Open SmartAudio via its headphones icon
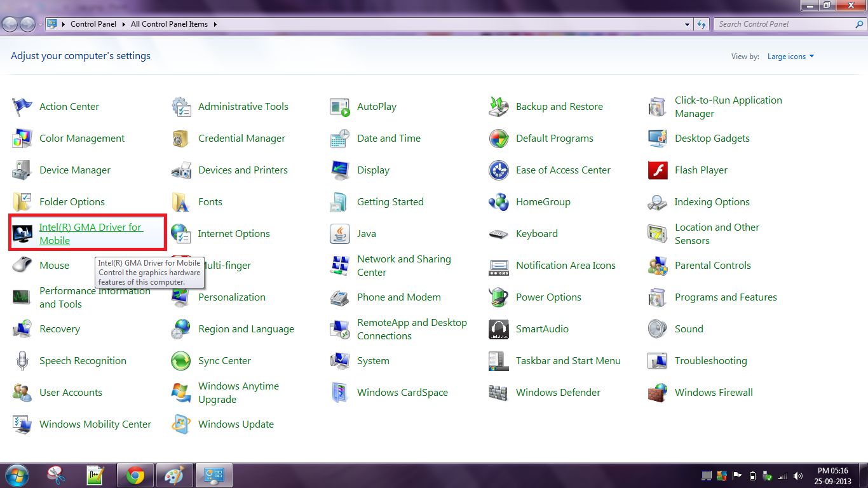The height and width of the screenshot is (488, 868). (499, 329)
